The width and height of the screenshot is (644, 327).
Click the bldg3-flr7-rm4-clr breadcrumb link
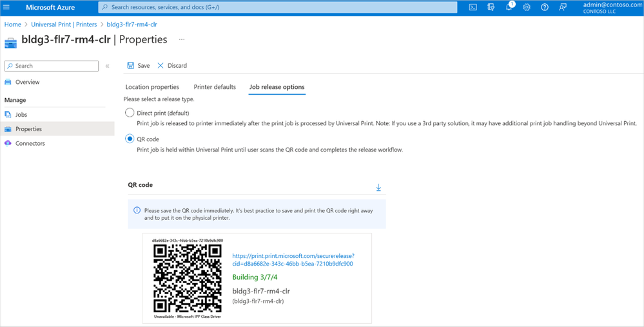point(132,25)
